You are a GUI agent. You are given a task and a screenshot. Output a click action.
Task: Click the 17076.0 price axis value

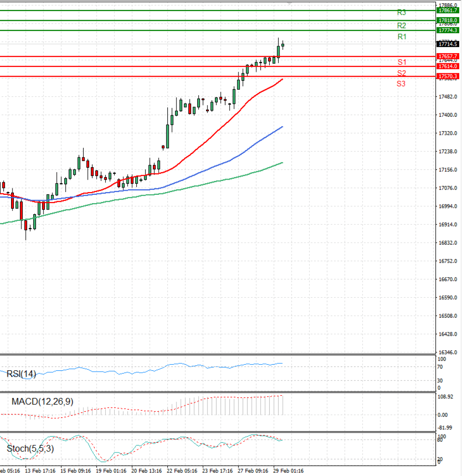(x=448, y=188)
